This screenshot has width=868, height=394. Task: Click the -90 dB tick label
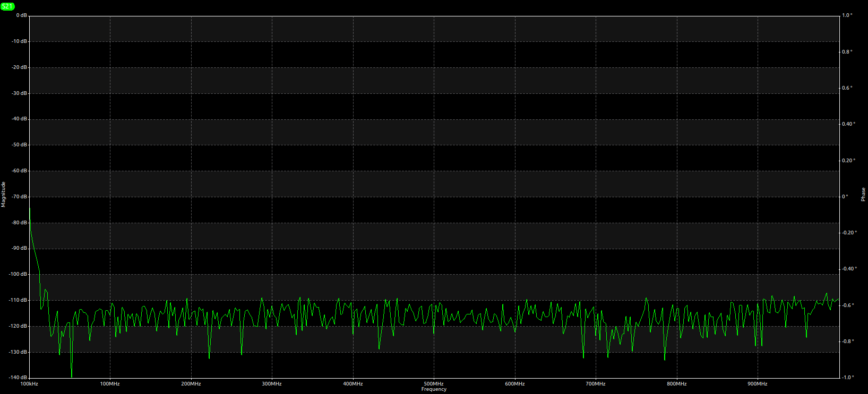20,248
